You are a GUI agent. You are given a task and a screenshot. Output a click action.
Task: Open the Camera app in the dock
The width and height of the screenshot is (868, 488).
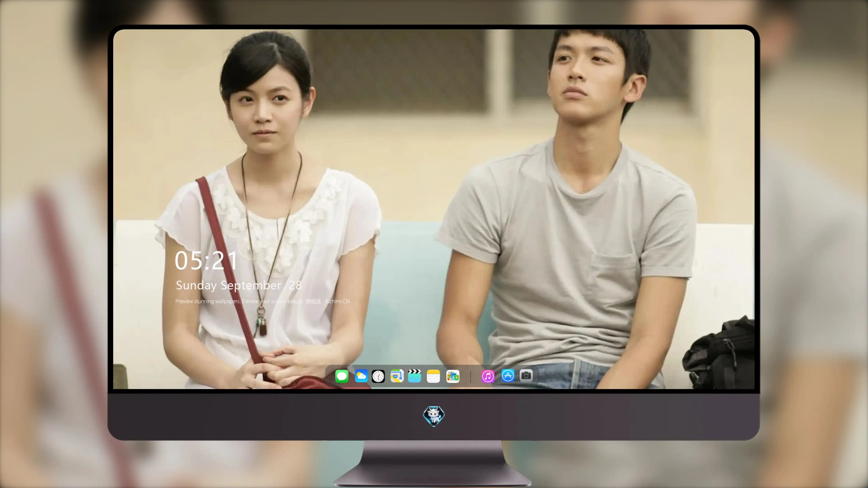[526, 375]
